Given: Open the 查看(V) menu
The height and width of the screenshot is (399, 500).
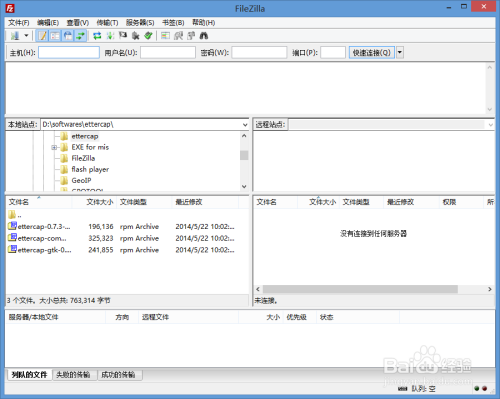Looking at the screenshot, I should click(x=78, y=23).
